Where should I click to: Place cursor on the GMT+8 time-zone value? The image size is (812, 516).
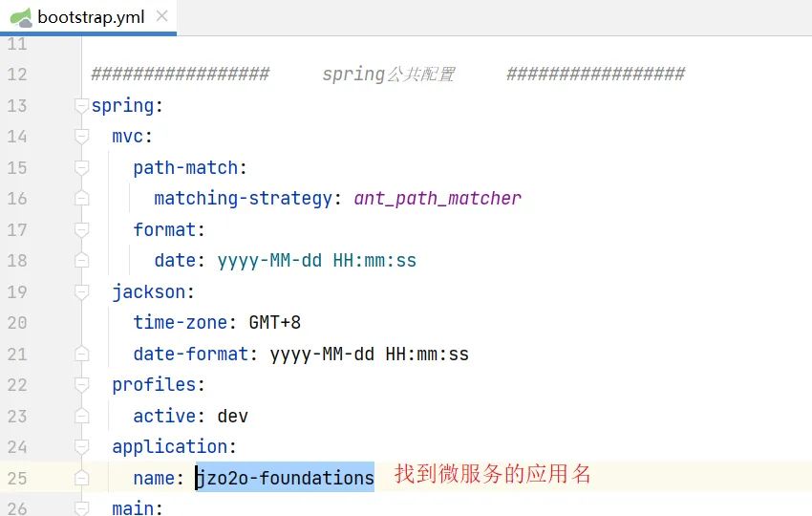tap(275, 323)
